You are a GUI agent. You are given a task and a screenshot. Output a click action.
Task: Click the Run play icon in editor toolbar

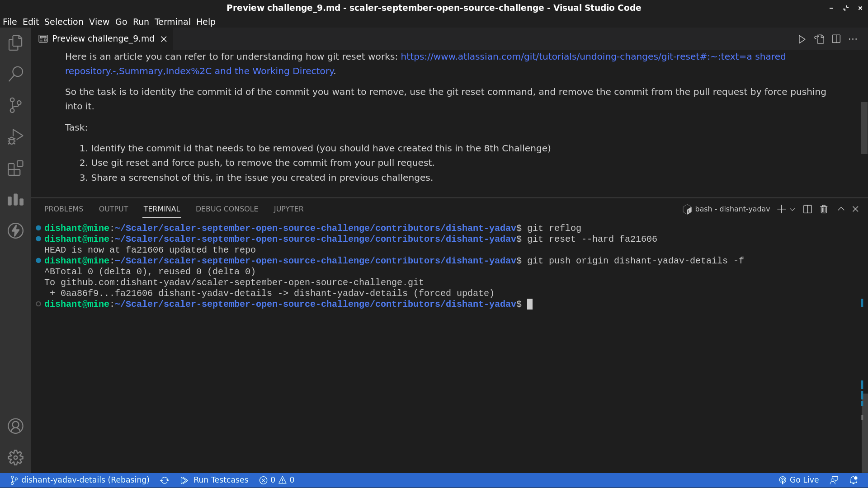[x=802, y=39]
